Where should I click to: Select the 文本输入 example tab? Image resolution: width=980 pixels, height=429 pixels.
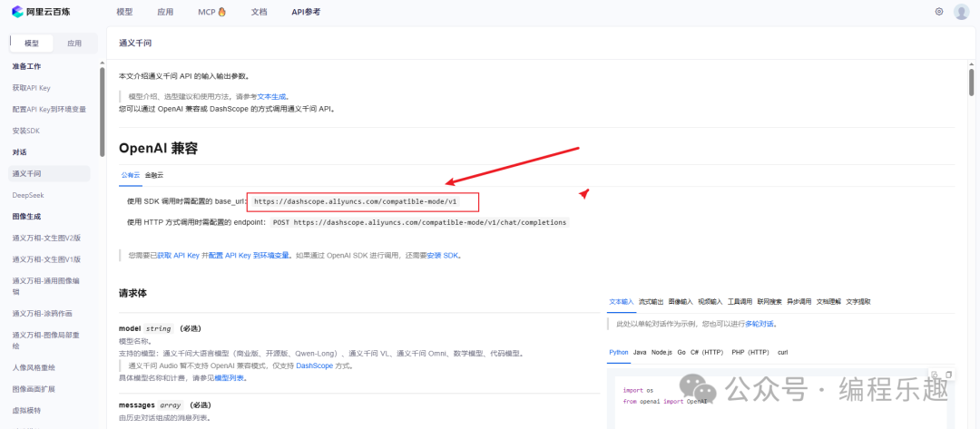622,302
